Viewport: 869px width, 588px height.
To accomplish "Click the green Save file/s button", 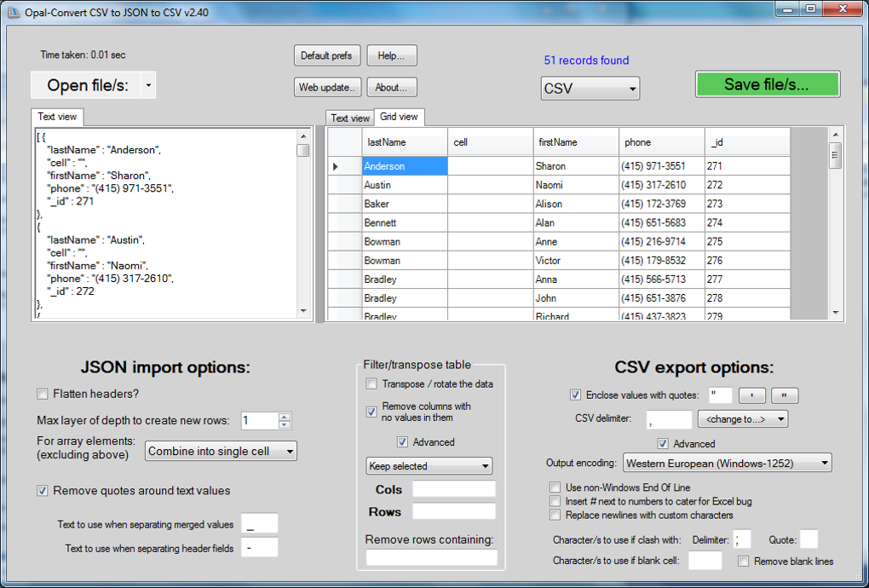I will coord(768,84).
